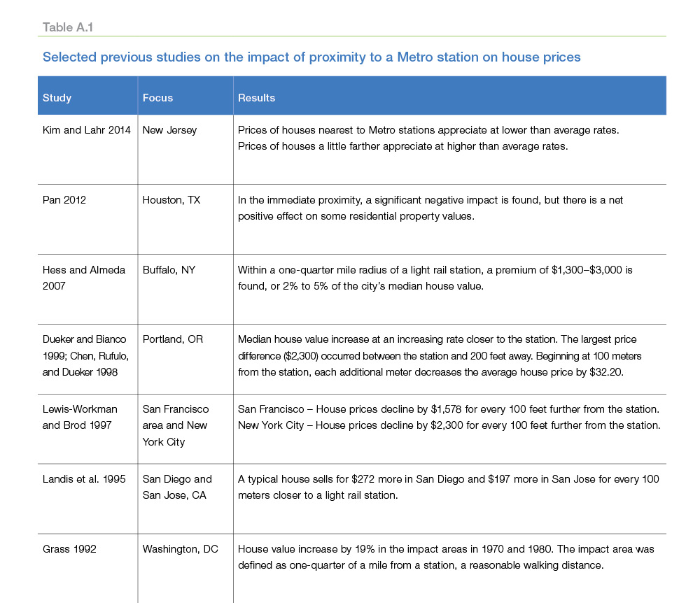Select the Dueker and Bianco 1999 study cell

point(85,355)
